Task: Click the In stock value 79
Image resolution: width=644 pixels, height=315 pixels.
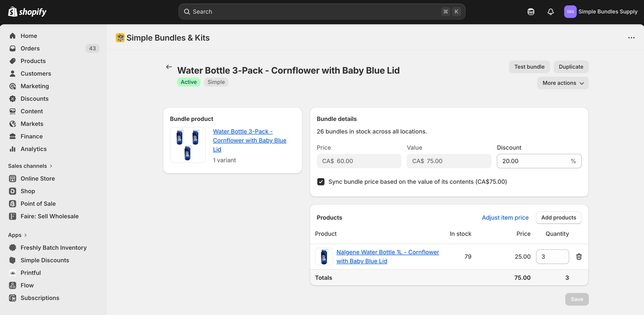Action: pos(468,257)
